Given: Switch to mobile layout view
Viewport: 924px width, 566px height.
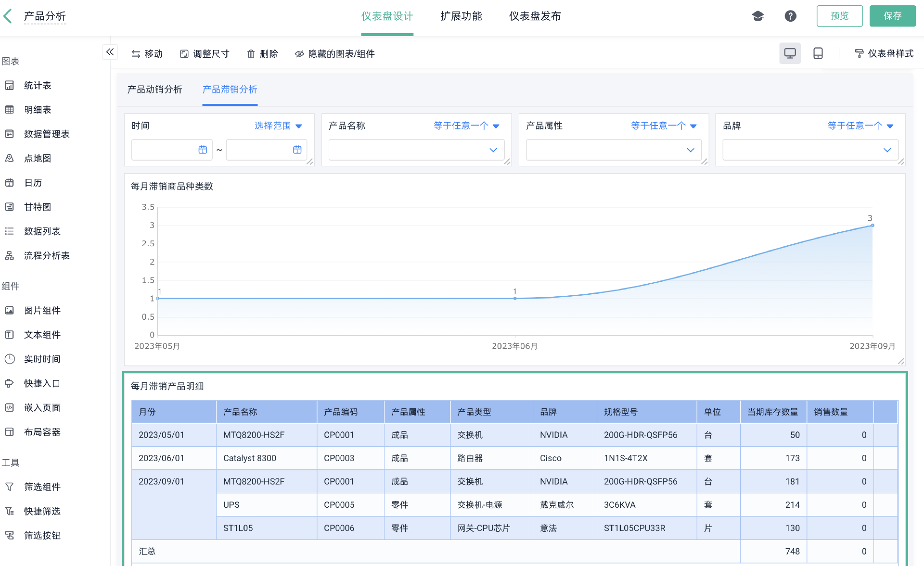Looking at the screenshot, I should point(818,53).
